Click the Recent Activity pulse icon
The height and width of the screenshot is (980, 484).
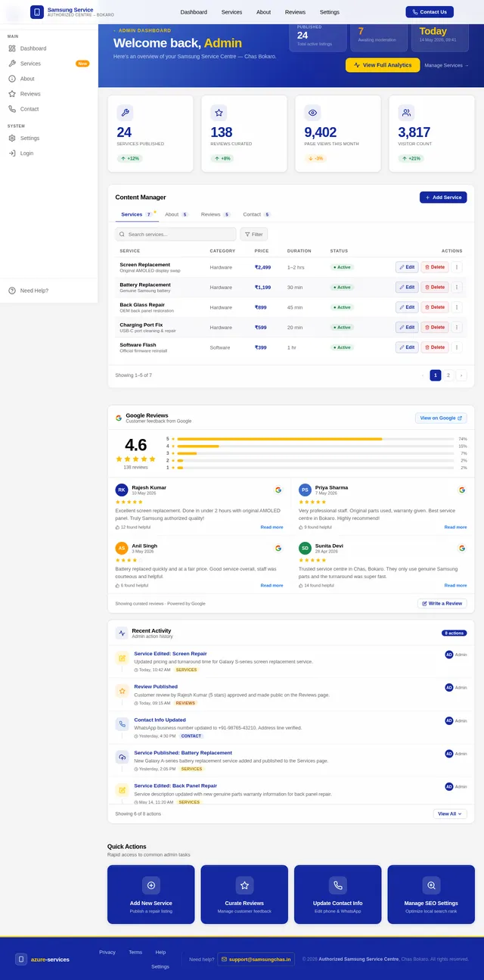(122, 633)
